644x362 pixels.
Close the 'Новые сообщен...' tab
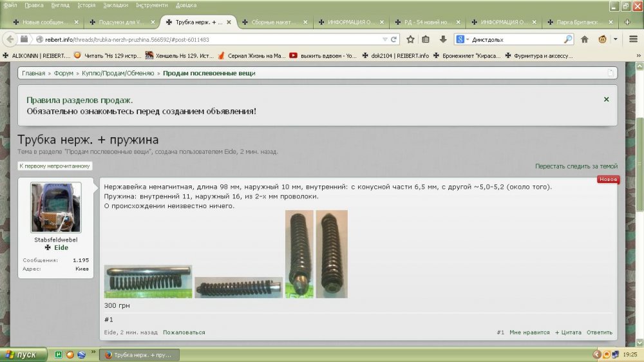tap(76, 22)
